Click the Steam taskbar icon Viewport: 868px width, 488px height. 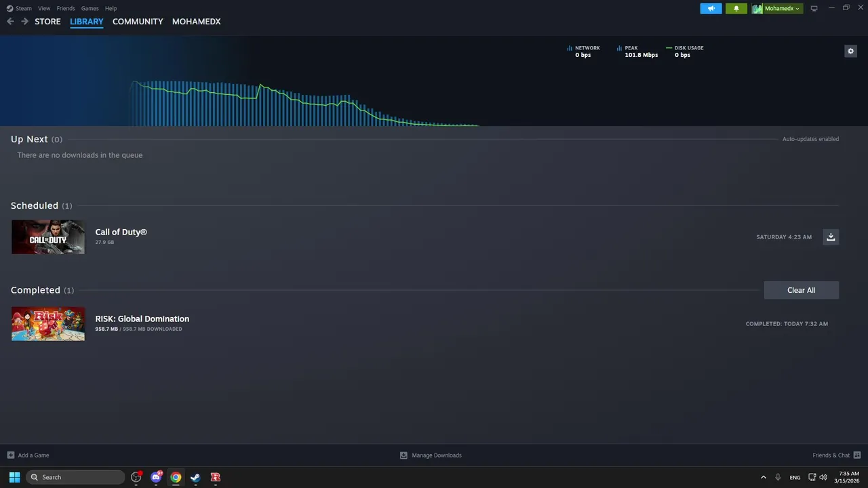[x=195, y=477]
